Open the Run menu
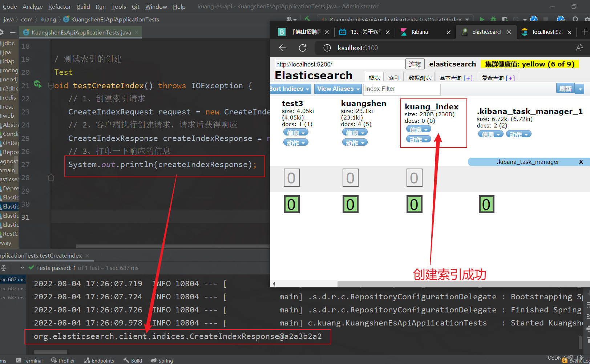 101,7
